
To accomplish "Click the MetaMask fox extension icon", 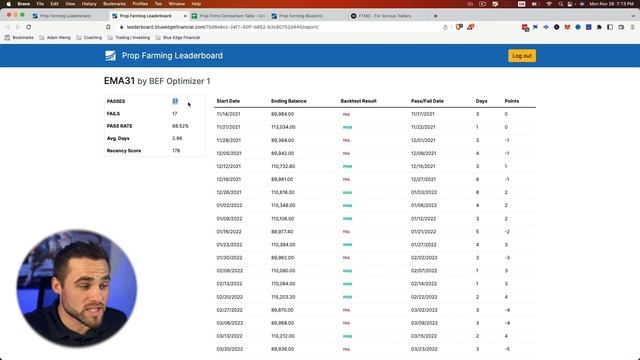I will 567,27.
